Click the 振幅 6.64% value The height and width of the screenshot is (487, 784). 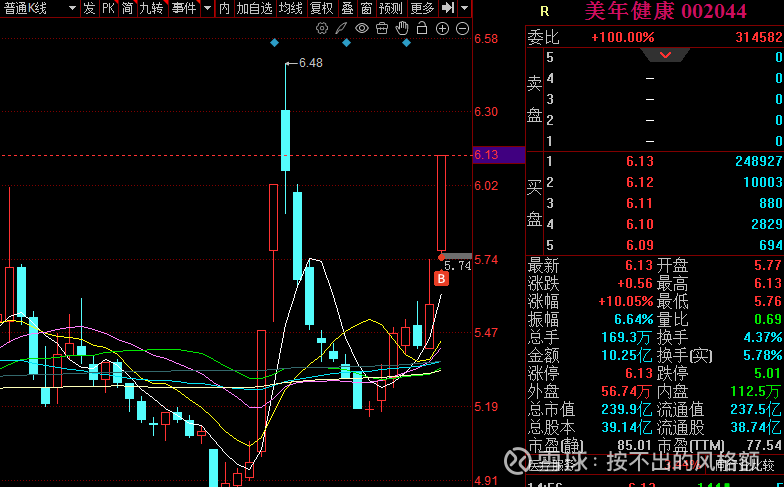(634, 320)
